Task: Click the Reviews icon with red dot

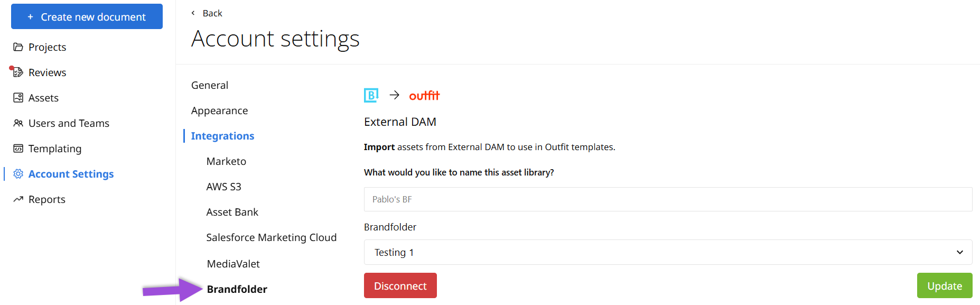Action: point(17,72)
